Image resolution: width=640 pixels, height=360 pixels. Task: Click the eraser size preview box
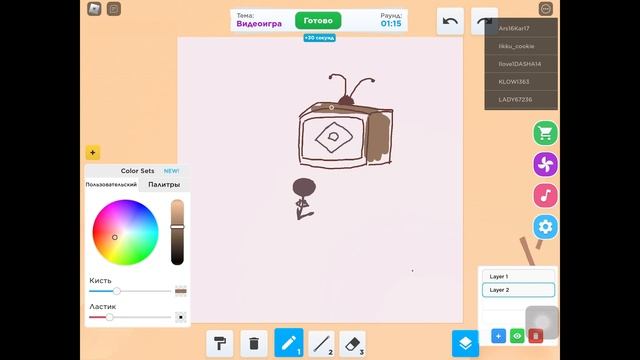click(181, 317)
